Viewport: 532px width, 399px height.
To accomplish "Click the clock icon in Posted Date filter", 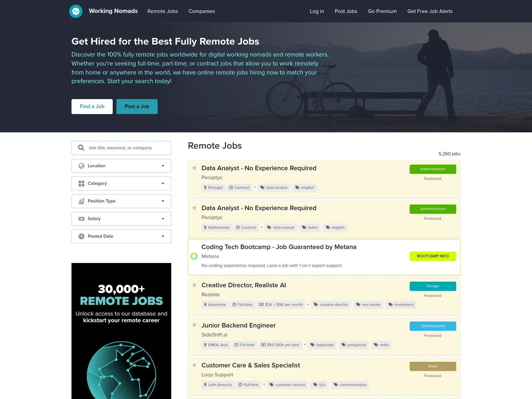I will click(81, 236).
